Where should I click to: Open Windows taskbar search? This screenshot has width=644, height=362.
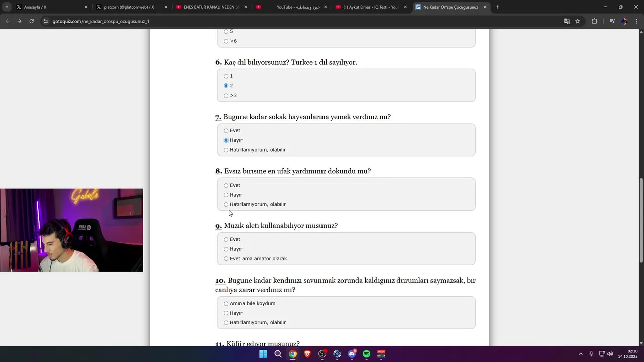278,354
